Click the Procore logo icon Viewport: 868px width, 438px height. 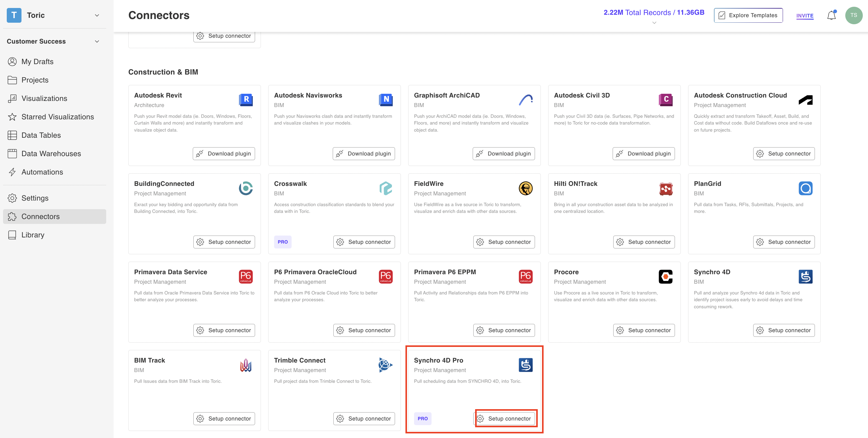click(x=665, y=276)
